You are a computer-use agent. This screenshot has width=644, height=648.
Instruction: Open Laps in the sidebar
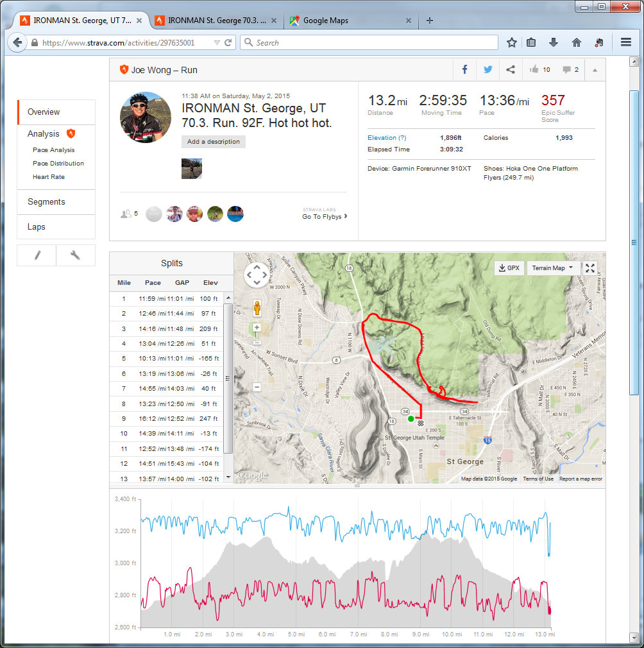pos(37,227)
